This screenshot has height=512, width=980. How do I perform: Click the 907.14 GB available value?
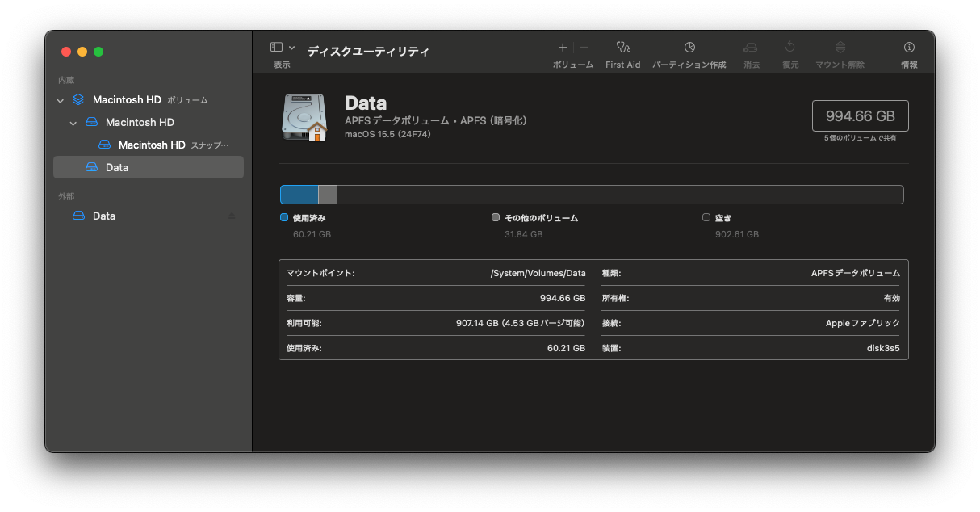pyautogui.click(x=521, y=323)
